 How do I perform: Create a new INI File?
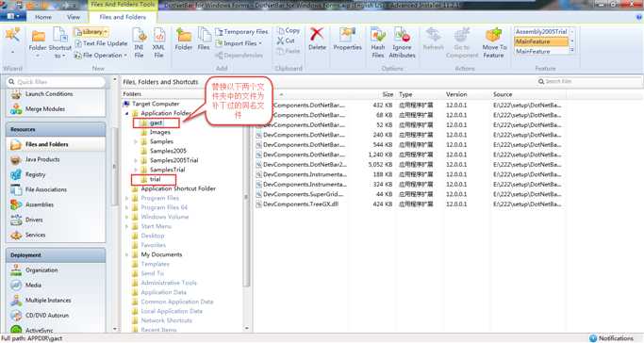point(140,43)
